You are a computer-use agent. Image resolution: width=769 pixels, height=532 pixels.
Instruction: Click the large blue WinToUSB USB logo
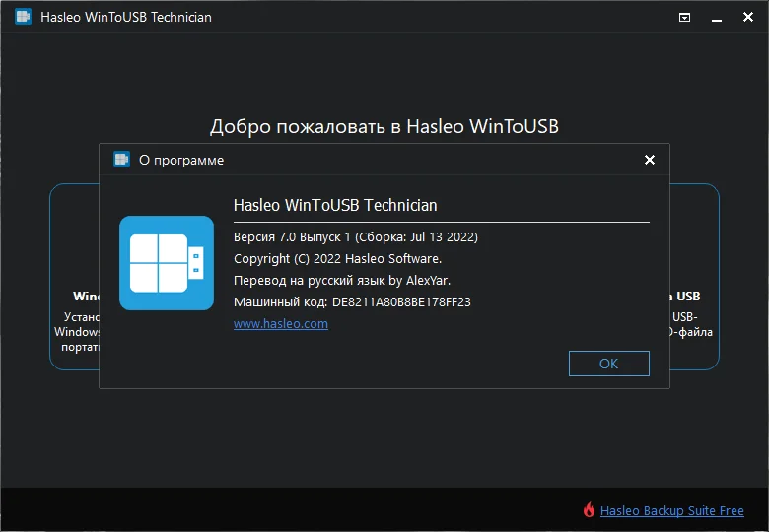tap(167, 263)
